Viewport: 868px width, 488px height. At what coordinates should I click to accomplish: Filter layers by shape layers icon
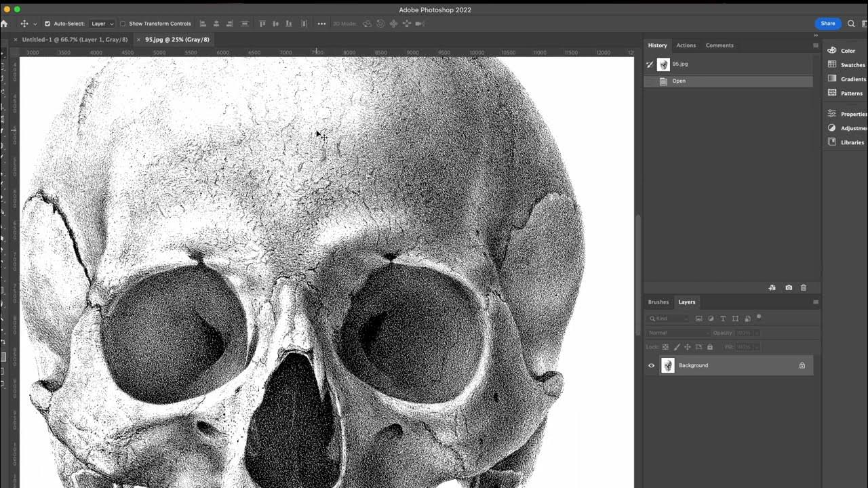pyautogui.click(x=735, y=319)
